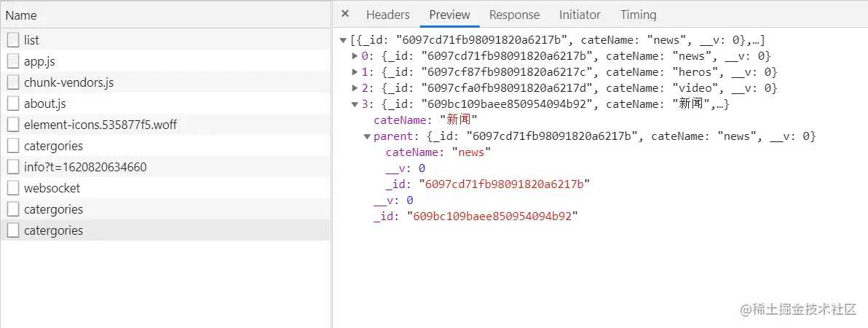
Task: Collapse the root JSON array
Action: [343, 40]
